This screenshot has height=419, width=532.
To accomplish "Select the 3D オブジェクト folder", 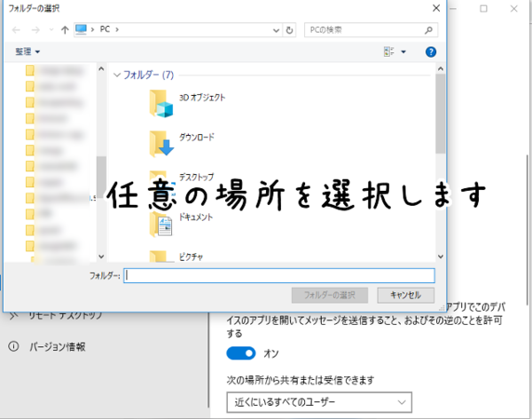I will tap(187, 103).
